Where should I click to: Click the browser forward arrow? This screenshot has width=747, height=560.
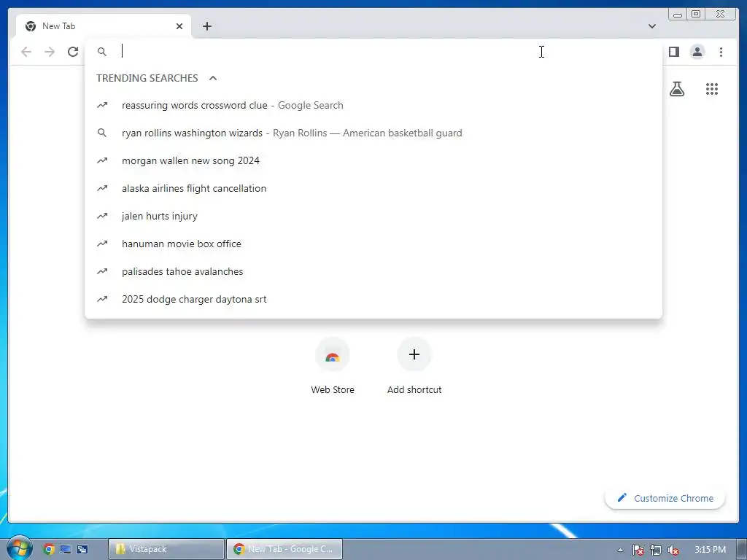(x=50, y=52)
